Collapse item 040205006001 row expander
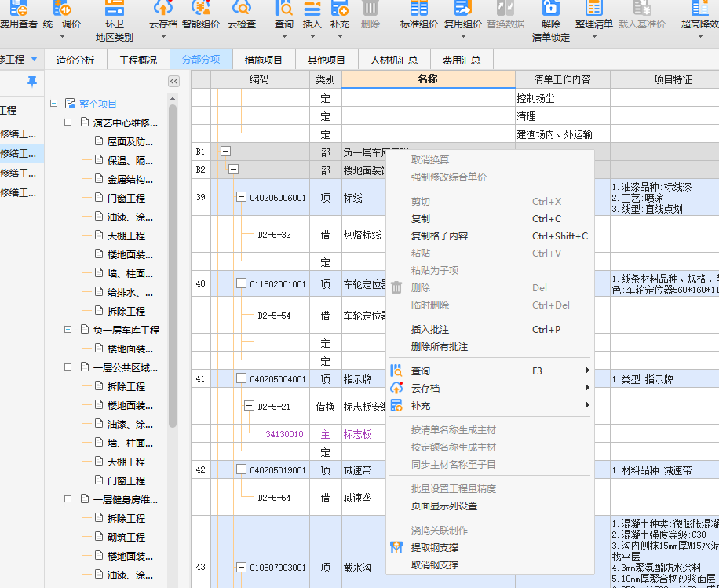 click(x=241, y=197)
